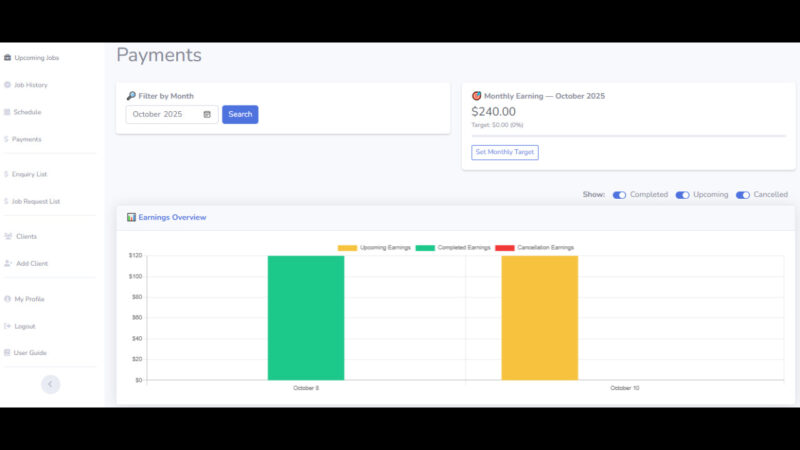The width and height of the screenshot is (800, 450).
Task: Open the Payments page in the sidebar
Action: click(27, 139)
